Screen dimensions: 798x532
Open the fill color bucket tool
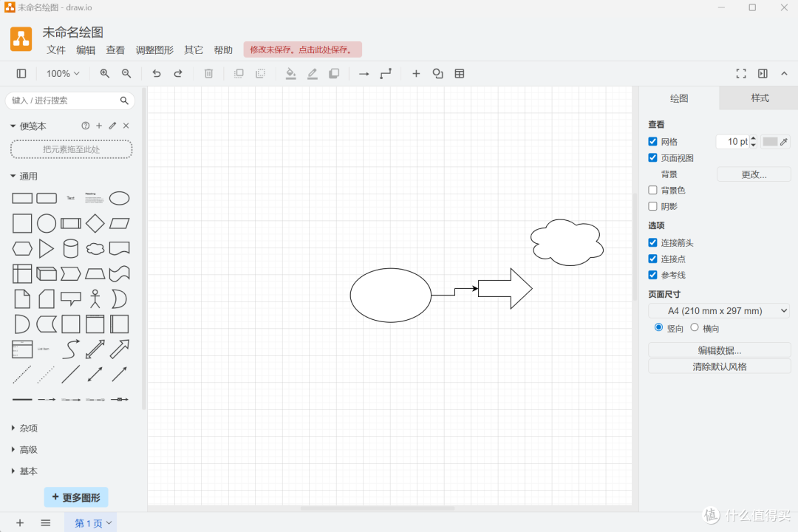[290, 74]
